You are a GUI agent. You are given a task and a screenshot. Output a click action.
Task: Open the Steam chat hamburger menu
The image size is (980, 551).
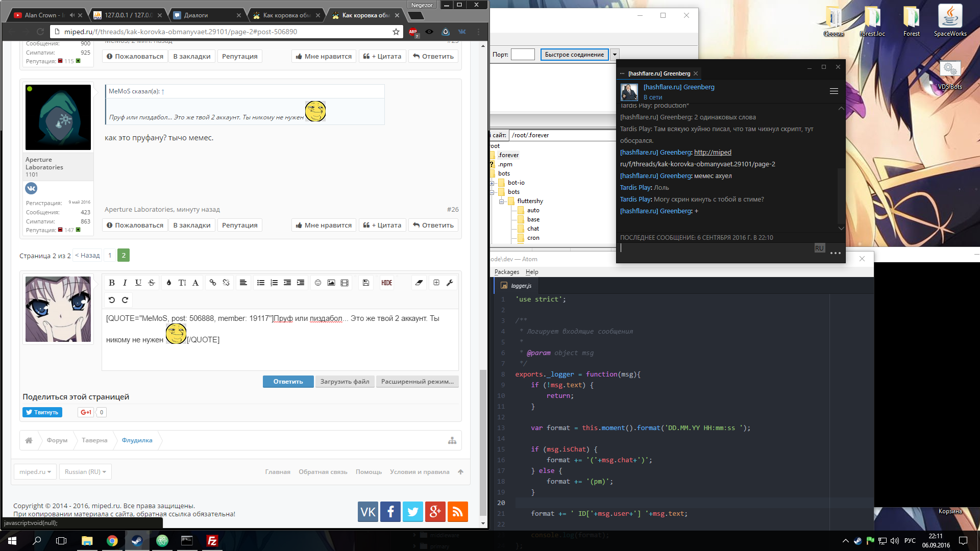[834, 91]
